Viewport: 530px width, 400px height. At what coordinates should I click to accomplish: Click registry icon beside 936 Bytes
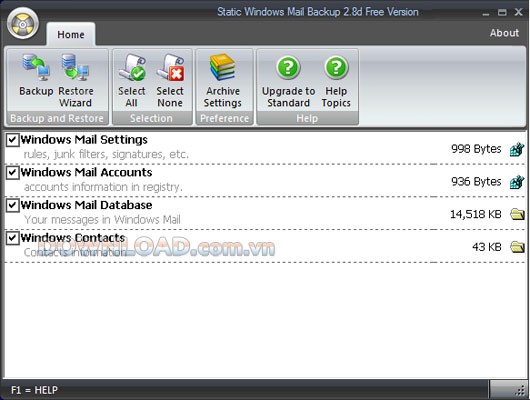[517, 182]
